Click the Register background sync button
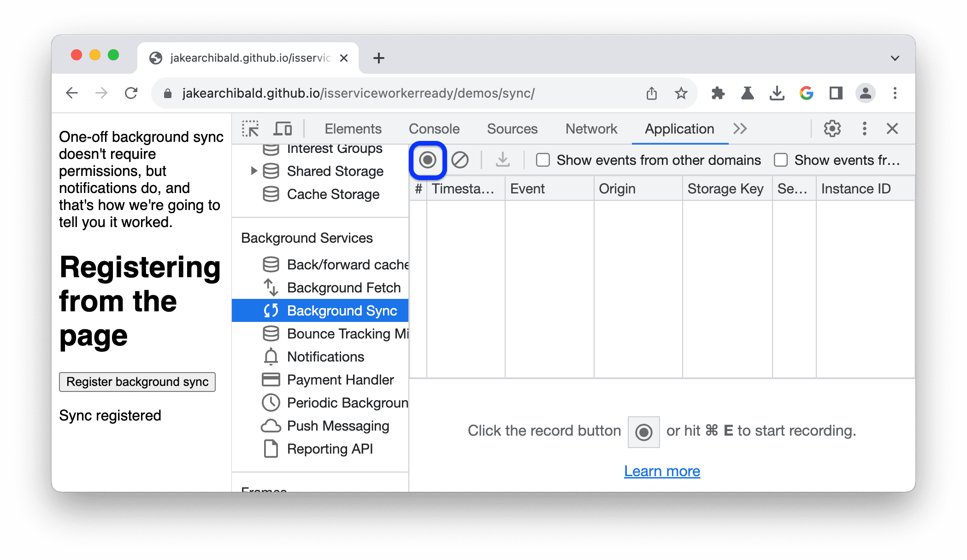The height and width of the screenshot is (560, 967). click(x=138, y=381)
